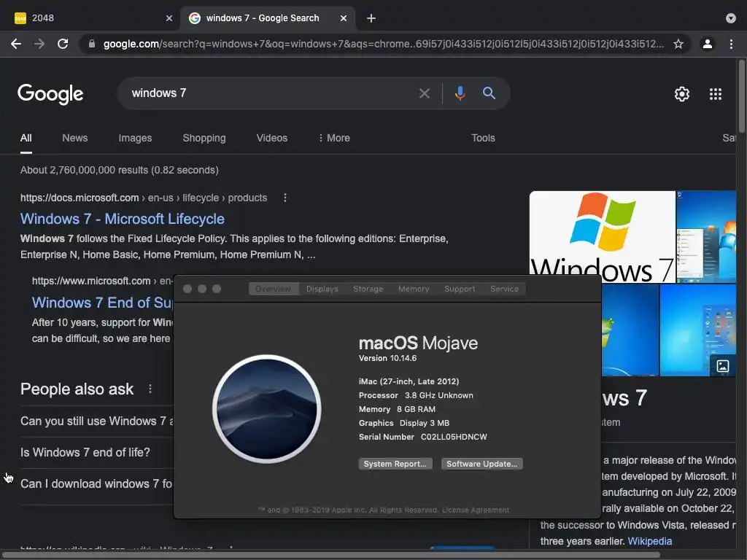The width and height of the screenshot is (747, 560).
Task: Open Chrome profile avatar icon
Action: coord(708,44)
